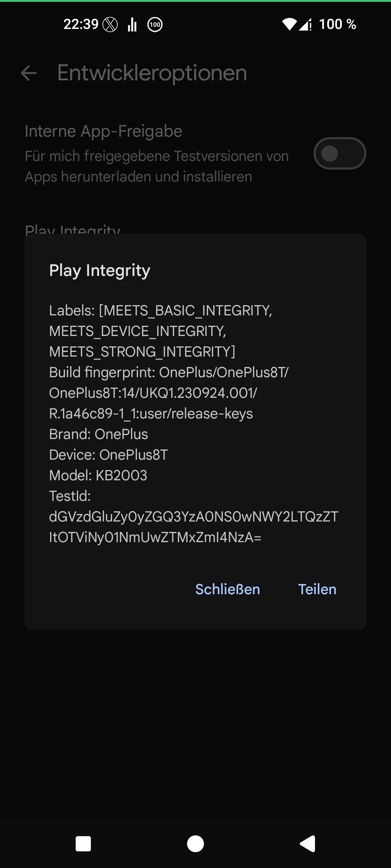Close the dialog with Schließen
Screen dimensions: 391x868
click(x=227, y=589)
